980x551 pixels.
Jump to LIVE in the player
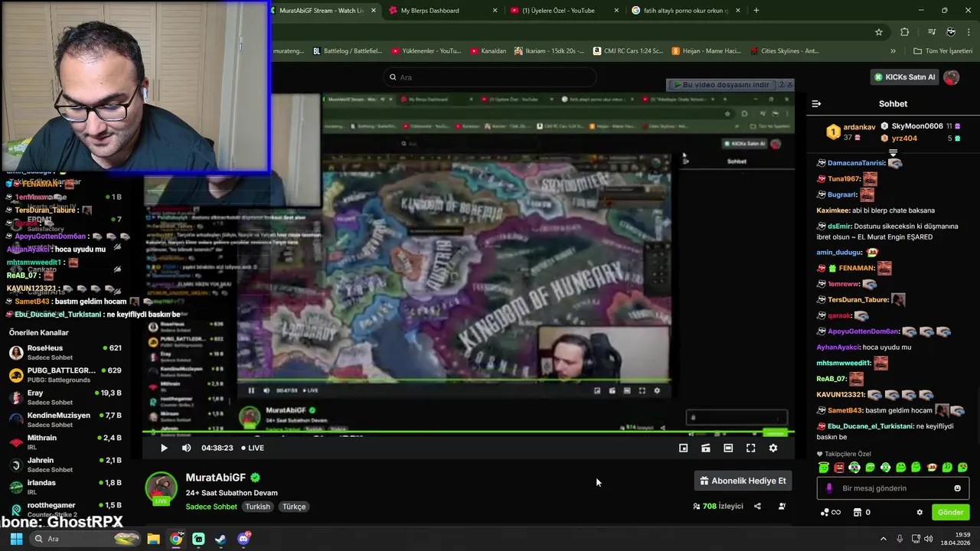(x=253, y=448)
